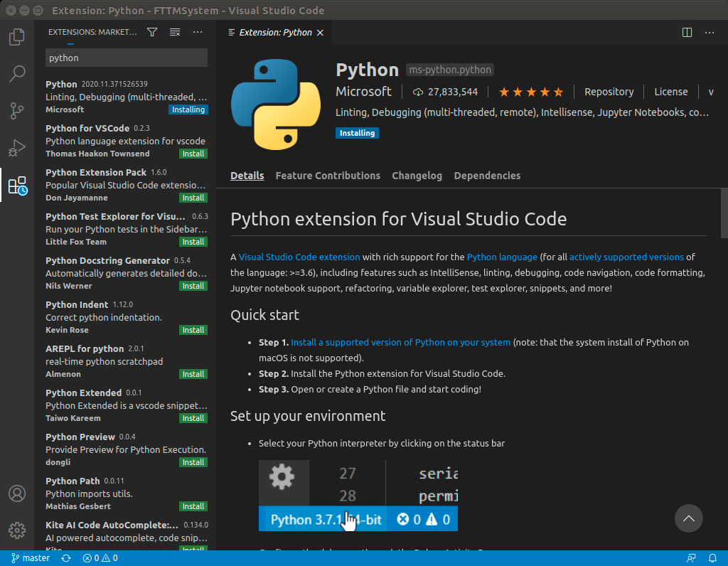This screenshot has width=728, height=566.
Task: Click the master branch indicator
Action: click(31, 558)
